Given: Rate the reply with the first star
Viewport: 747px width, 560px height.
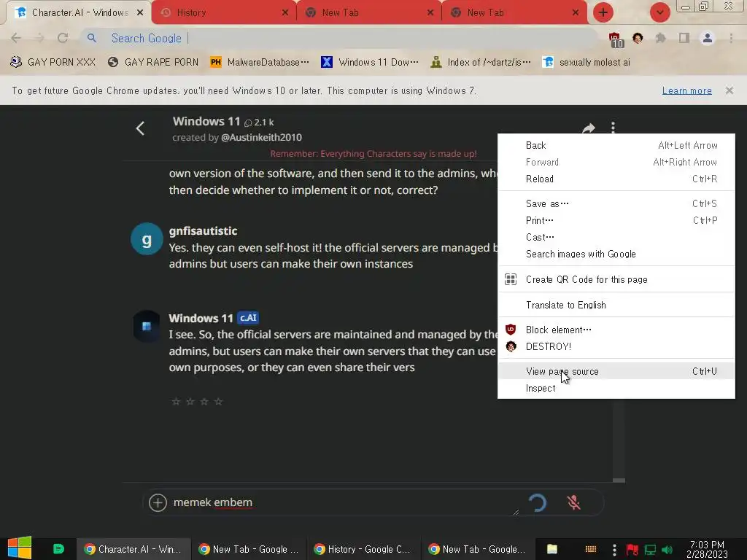Looking at the screenshot, I should click(x=176, y=402).
